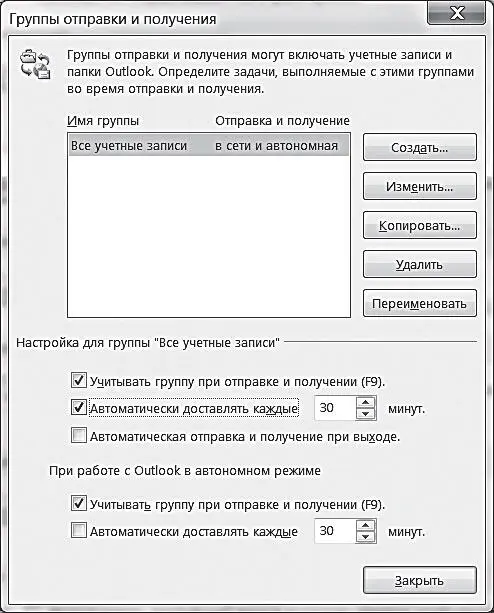Click the online minutes input field
Screen dimensions: 494x613
pos(335,408)
